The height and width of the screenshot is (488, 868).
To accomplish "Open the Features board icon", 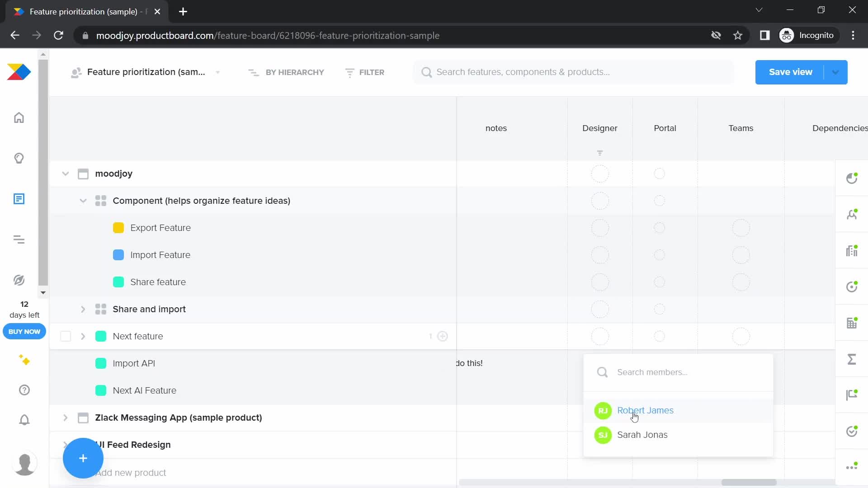I will point(19,199).
